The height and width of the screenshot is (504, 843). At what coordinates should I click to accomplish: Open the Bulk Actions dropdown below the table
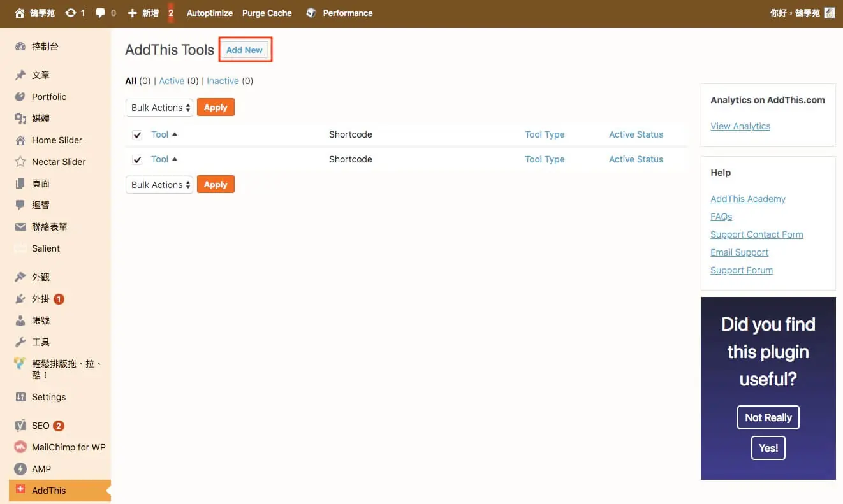coord(159,185)
